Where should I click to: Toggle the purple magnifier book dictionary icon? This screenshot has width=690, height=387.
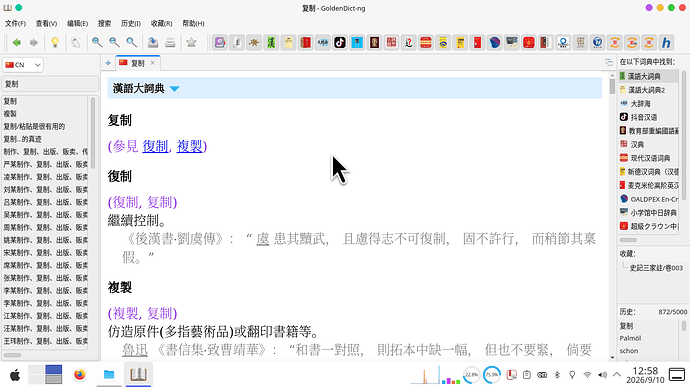click(220, 42)
